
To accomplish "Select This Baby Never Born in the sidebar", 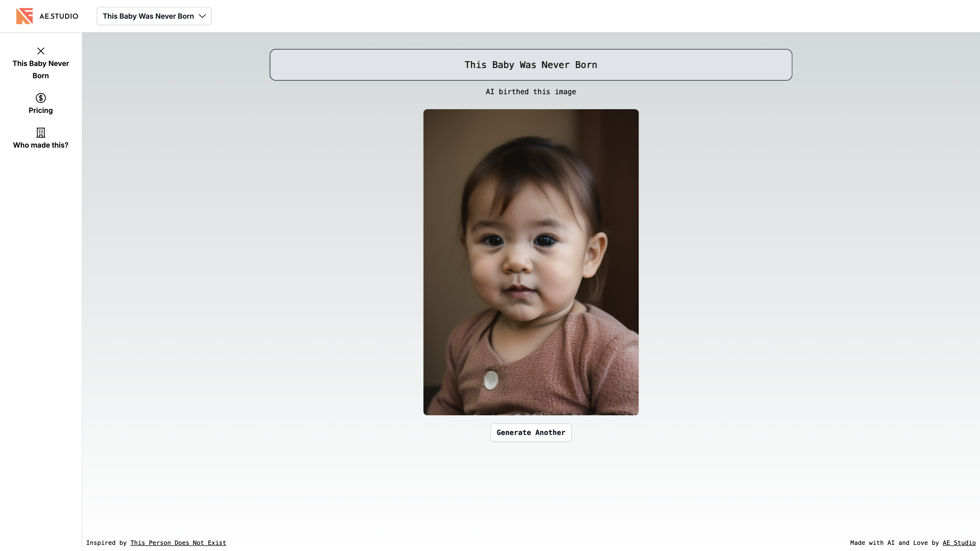I will (40, 70).
